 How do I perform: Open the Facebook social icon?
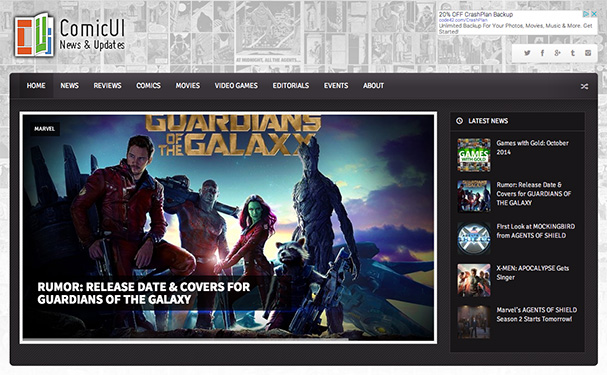pyautogui.click(x=542, y=53)
